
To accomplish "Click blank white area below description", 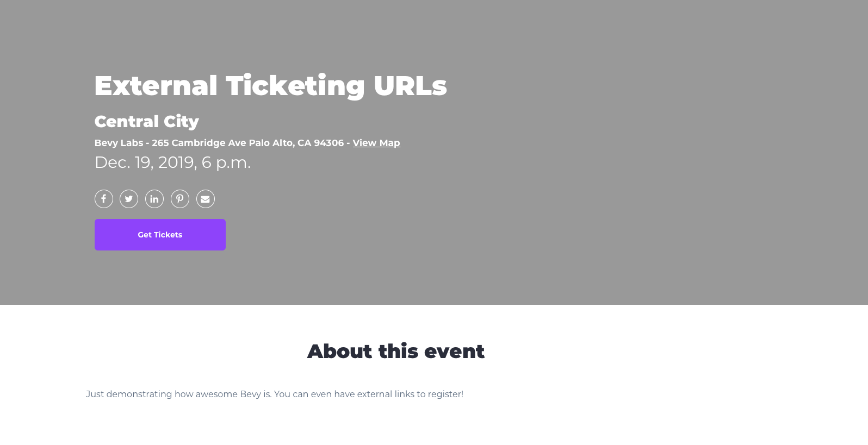I will point(435,427).
